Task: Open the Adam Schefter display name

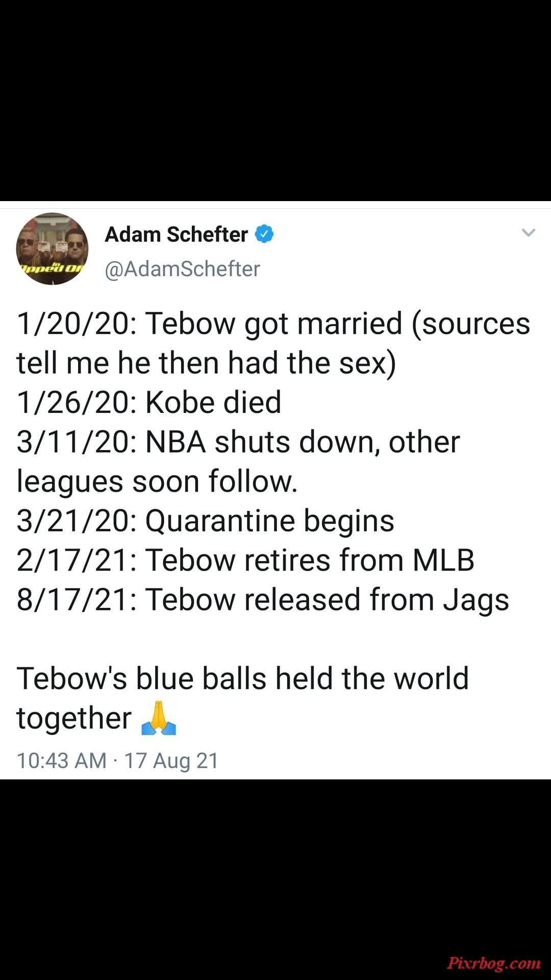Action: pos(176,234)
